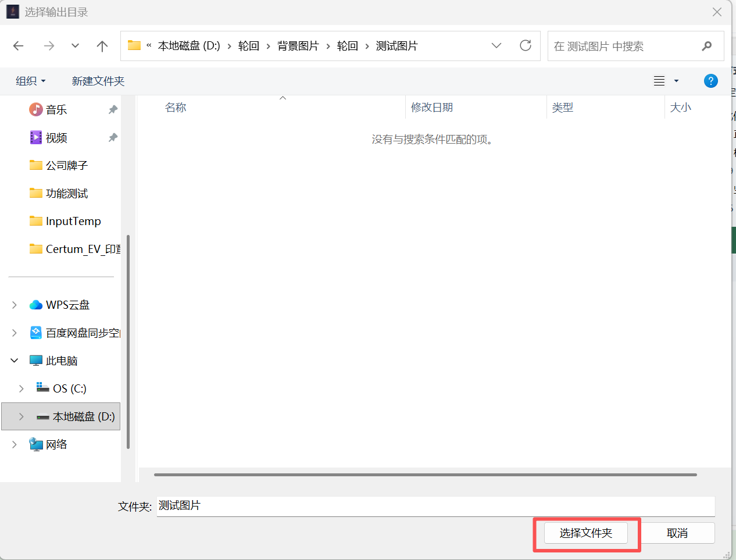Open view options dropdown arrow
Screen dimensions: 736x560
(x=676, y=81)
